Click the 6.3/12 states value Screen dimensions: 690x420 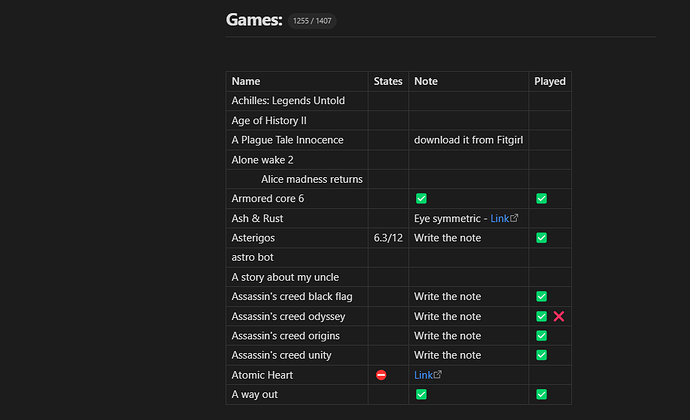(388, 238)
